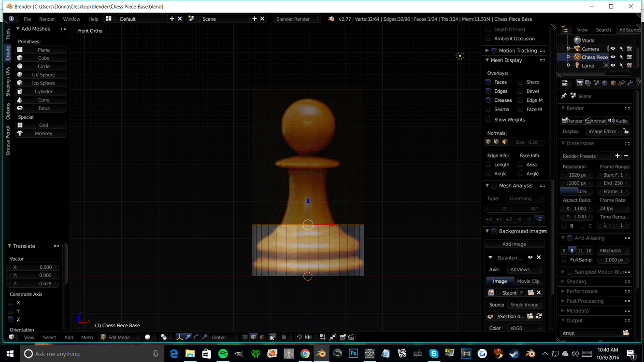Click the OpenGL render camera icon
This screenshot has width=644, height=362.
pos(343,337)
